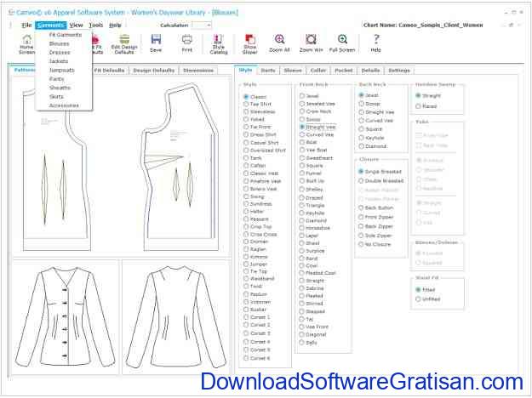The image size is (532, 398).
Task: Select No Closure option
Action: coord(375,244)
